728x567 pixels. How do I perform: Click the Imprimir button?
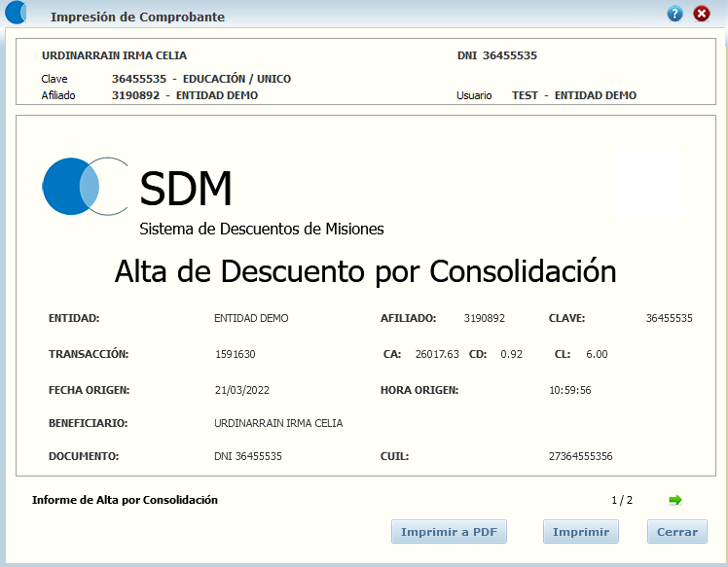click(581, 532)
